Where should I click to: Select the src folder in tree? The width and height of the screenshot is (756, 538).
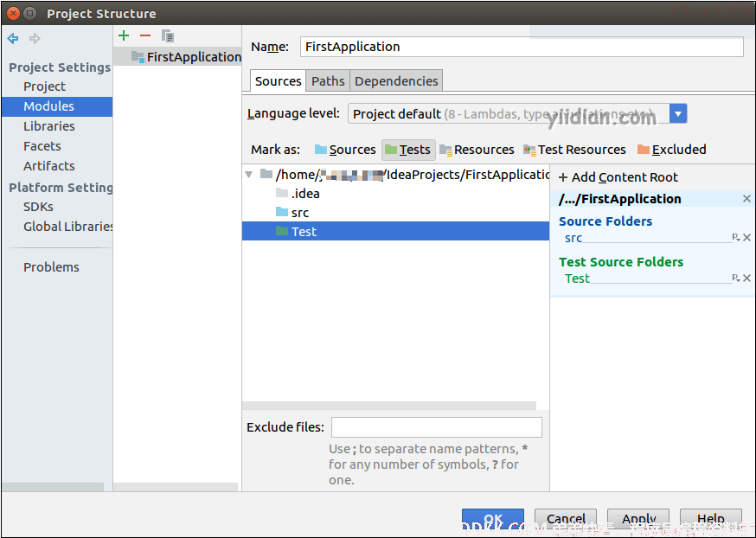coord(299,213)
